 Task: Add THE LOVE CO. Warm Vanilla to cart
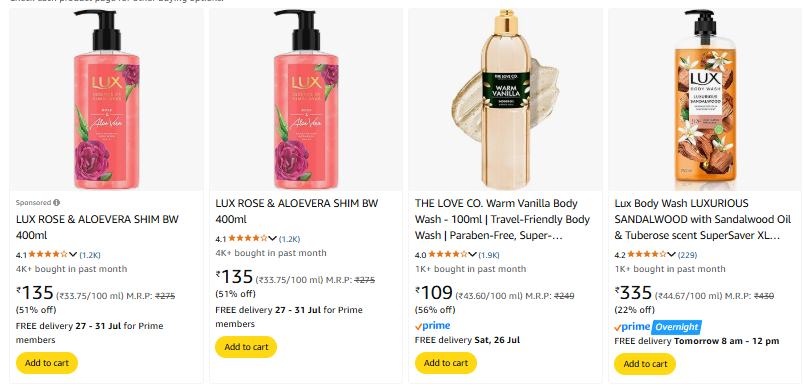[x=446, y=363]
